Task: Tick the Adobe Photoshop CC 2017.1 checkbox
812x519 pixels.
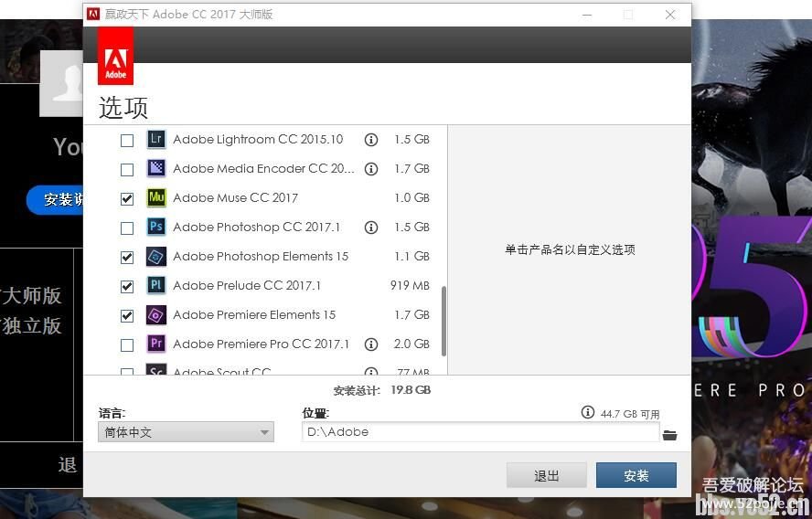Action: click(x=127, y=228)
